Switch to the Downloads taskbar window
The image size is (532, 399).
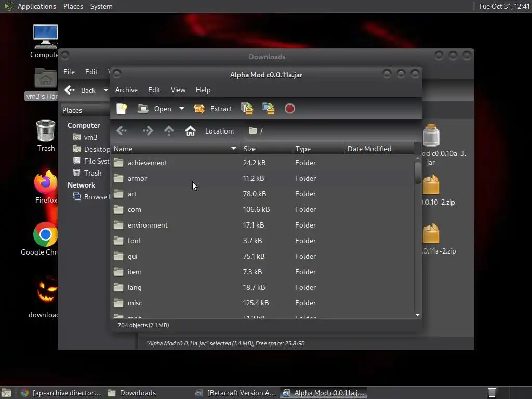pos(131,393)
